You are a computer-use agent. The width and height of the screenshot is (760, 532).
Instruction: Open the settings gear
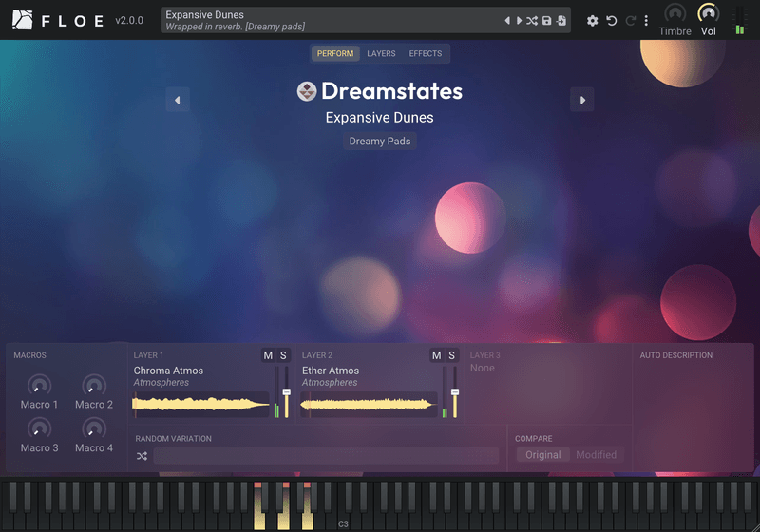coord(592,20)
